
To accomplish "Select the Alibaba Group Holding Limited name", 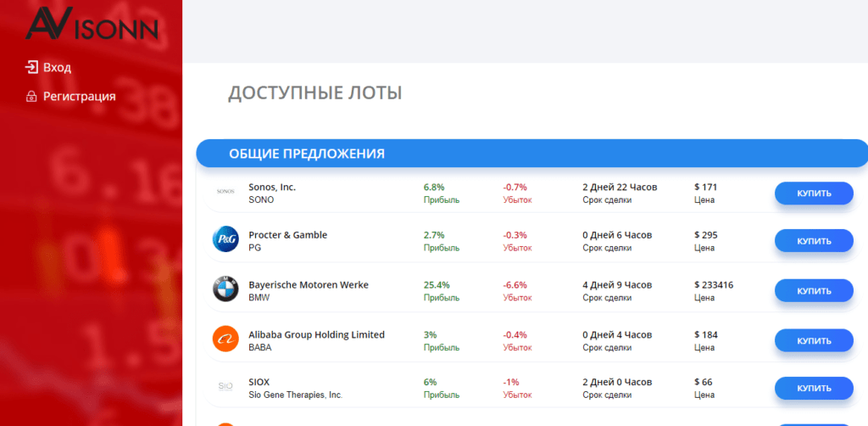I will [317, 334].
